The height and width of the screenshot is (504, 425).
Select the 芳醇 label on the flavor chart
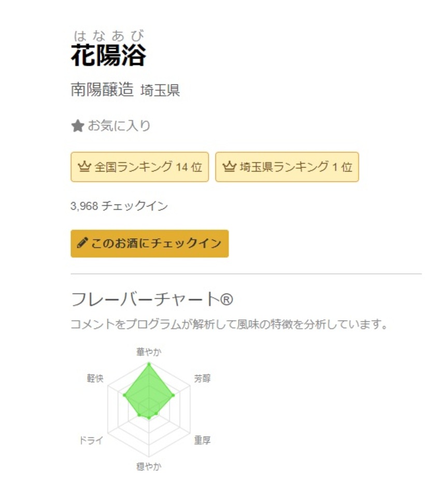tap(202, 378)
